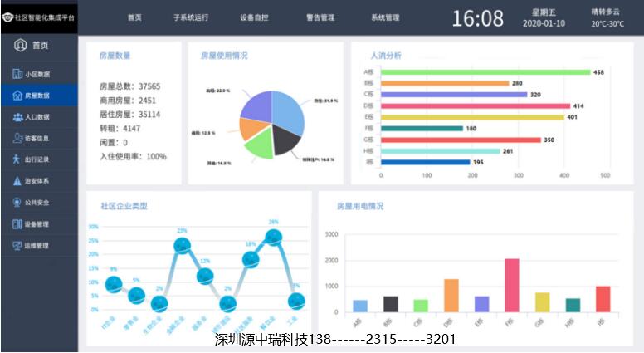Open 公共安全 via its round badge icon

[x=17, y=202]
